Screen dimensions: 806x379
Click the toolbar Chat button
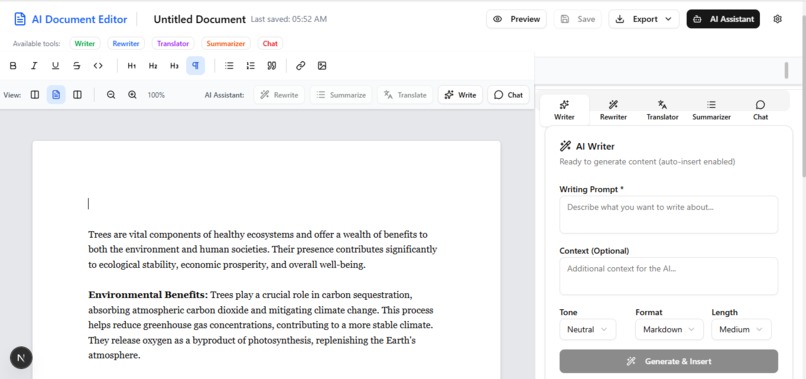(508, 95)
